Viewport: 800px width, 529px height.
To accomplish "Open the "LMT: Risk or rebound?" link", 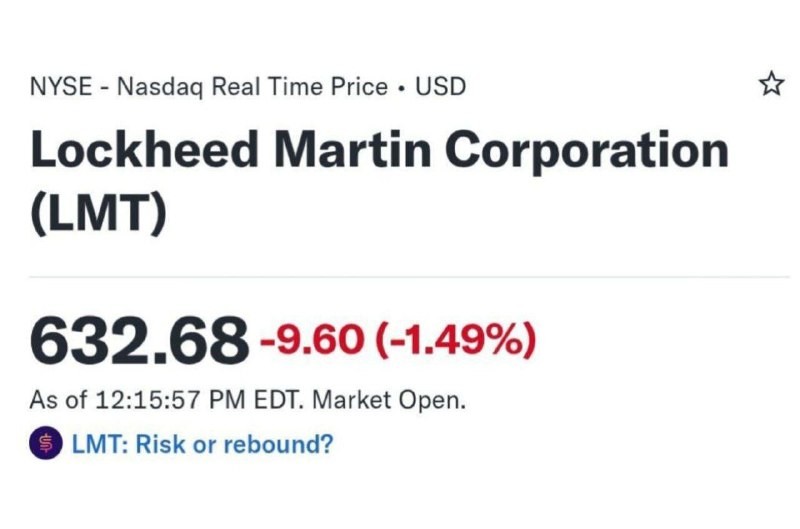I will coord(202,443).
